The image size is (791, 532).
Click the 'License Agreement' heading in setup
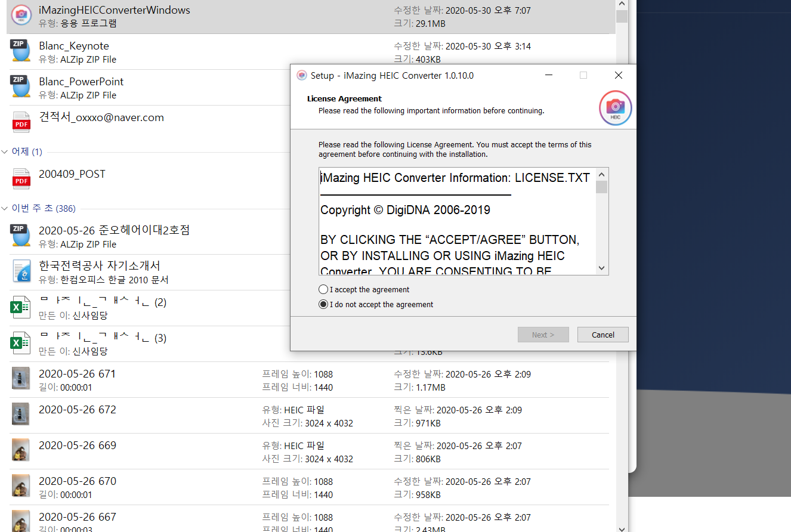(x=344, y=99)
